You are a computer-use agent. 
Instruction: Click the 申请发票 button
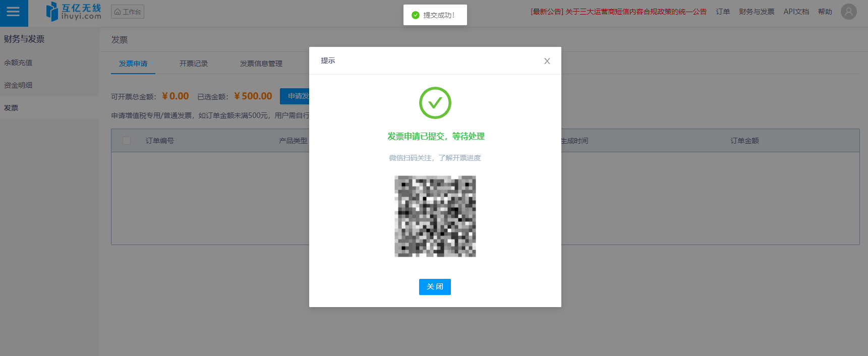click(296, 96)
